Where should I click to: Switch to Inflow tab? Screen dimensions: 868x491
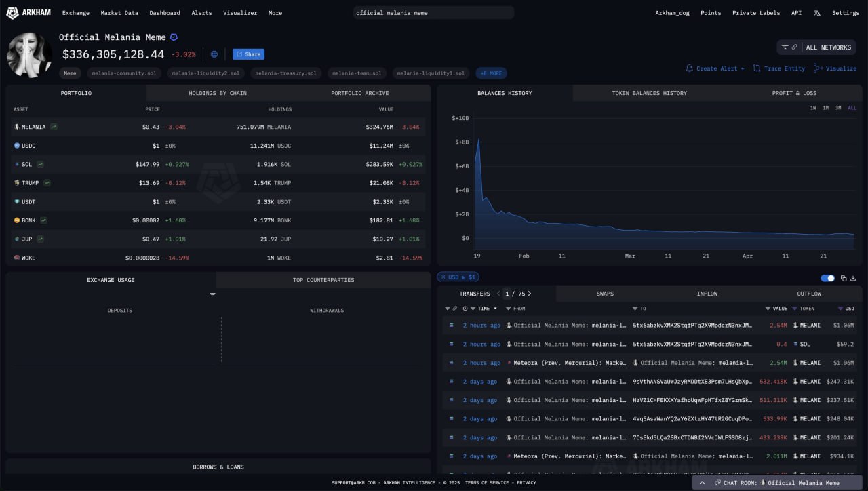pos(707,294)
